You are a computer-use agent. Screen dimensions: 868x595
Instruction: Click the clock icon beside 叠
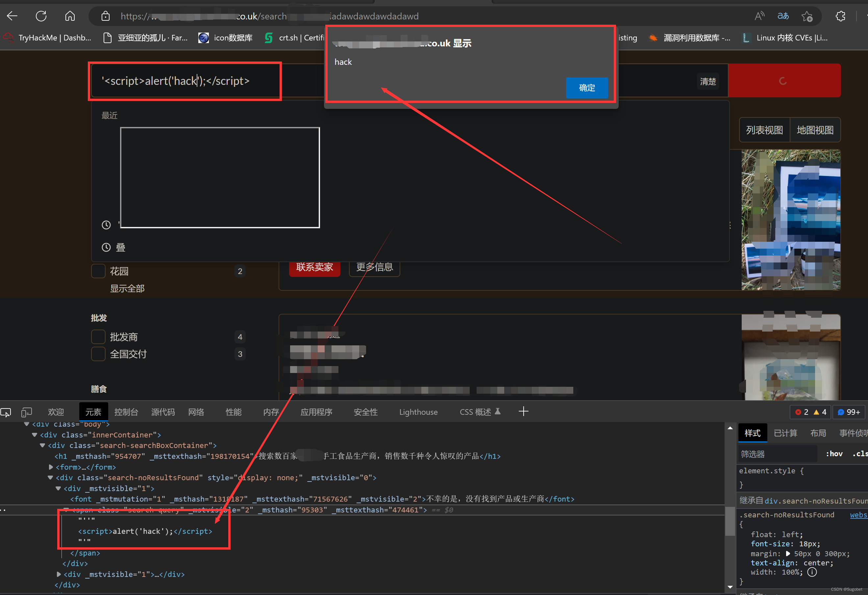point(106,247)
